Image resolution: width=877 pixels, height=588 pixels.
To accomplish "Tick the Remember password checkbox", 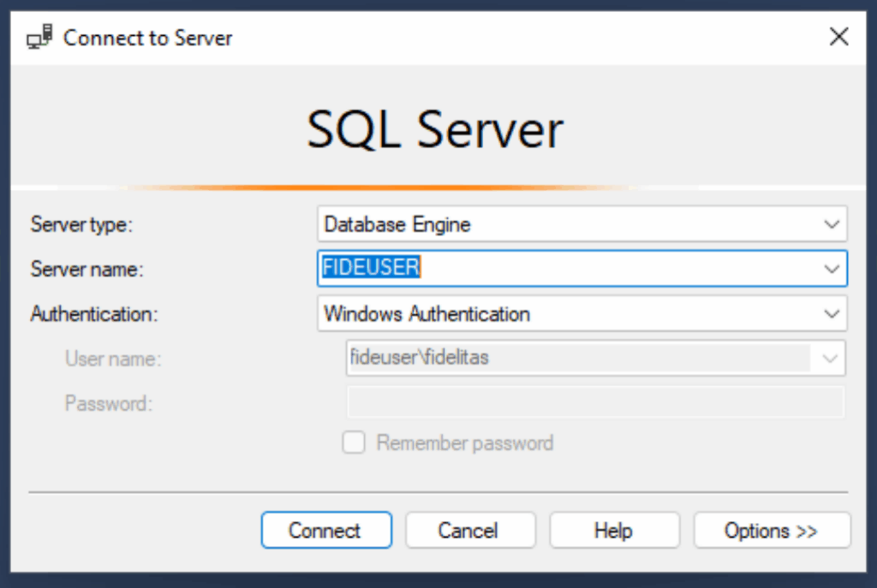I will (x=354, y=442).
